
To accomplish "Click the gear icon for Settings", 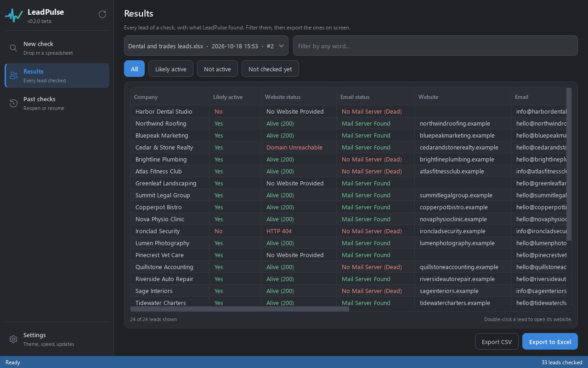I will [x=13, y=339].
